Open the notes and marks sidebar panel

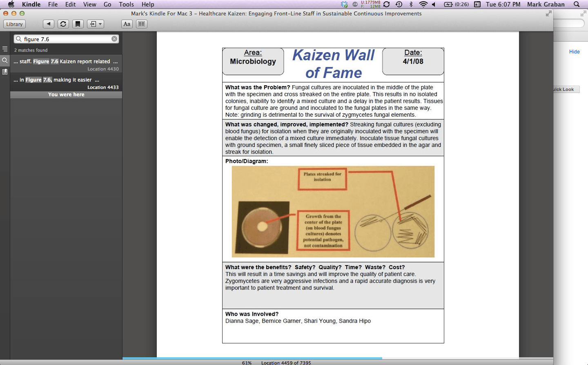5,72
